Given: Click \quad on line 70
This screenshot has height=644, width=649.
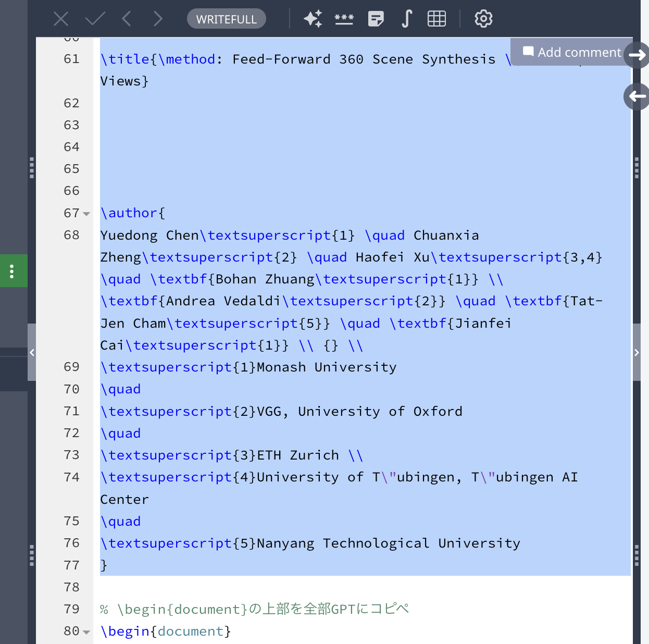Looking at the screenshot, I should coord(121,389).
